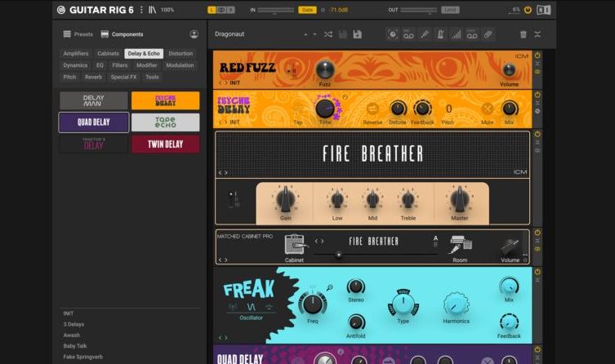615x364 pixels.
Task: Switch to the Components tab
Action: tap(122, 34)
